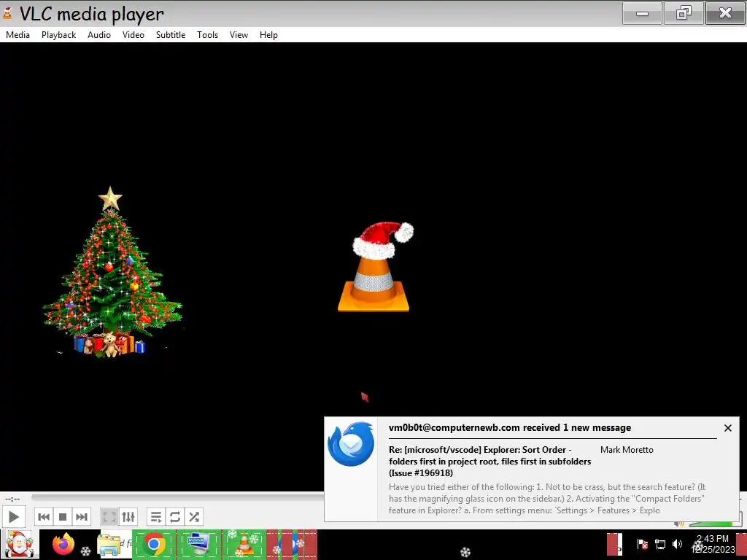The height and width of the screenshot is (560, 747).
Task: Open the Help menu
Action: (x=268, y=35)
